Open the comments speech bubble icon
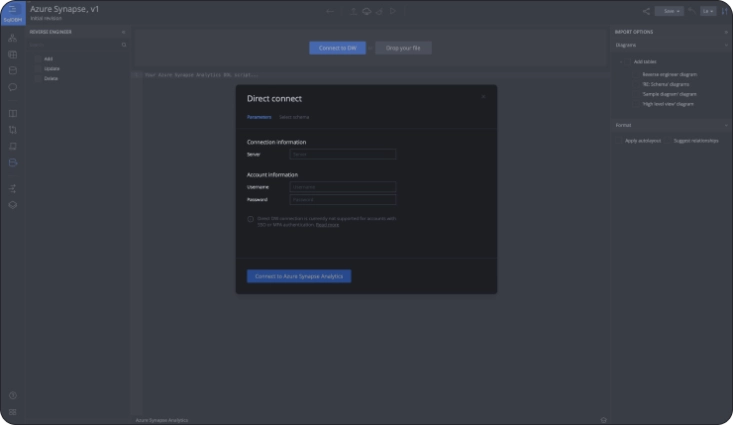733x425 pixels. pyautogui.click(x=12, y=87)
